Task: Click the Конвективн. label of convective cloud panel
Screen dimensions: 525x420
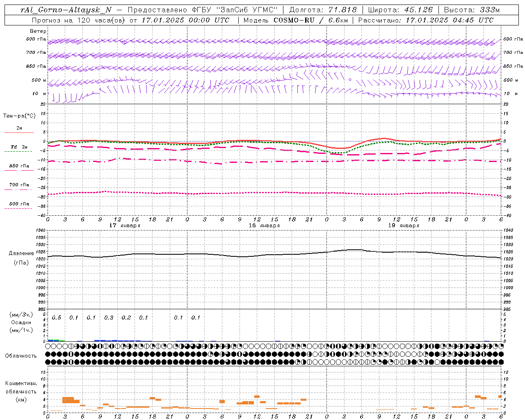Action: [21, 383]
